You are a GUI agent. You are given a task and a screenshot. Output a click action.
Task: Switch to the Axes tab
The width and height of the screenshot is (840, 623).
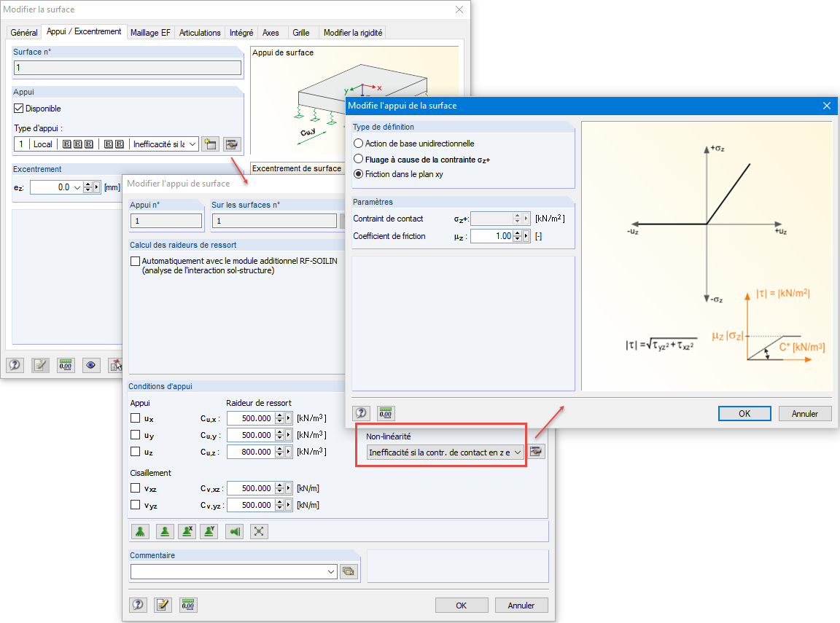(271, 33)
